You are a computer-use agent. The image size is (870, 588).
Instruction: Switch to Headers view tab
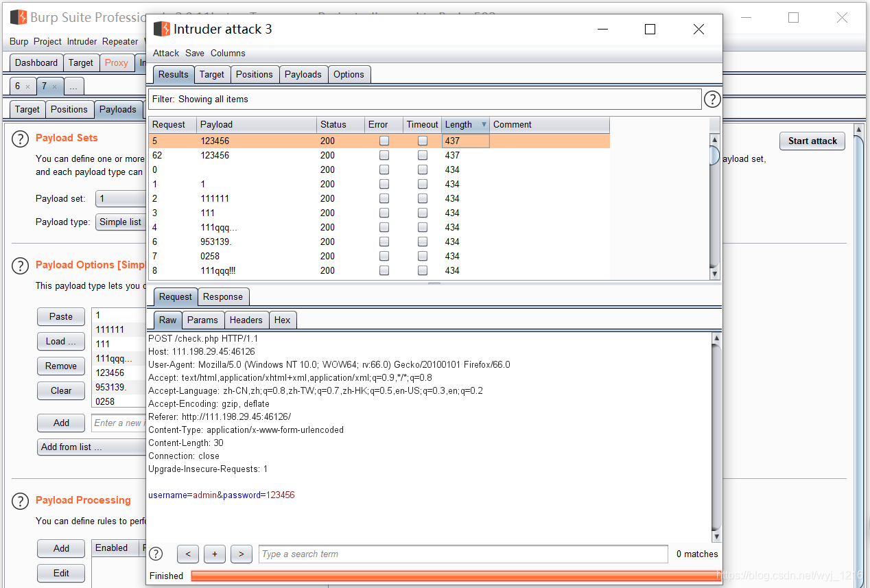[246, 320]
